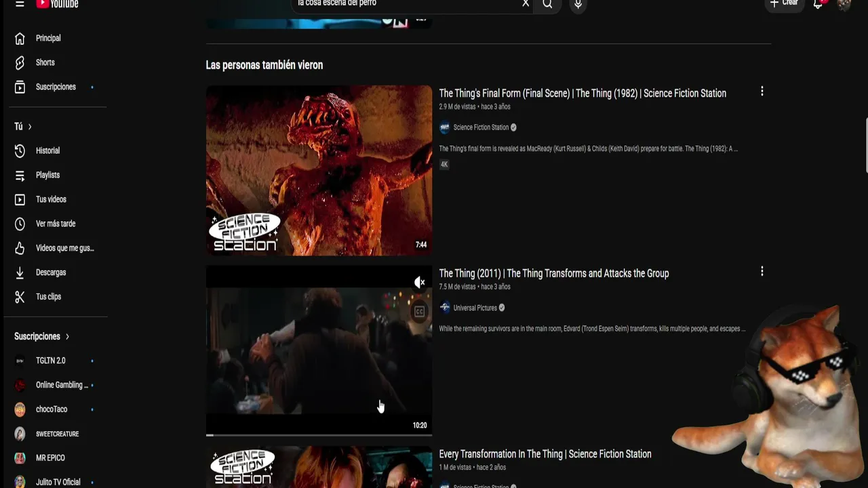Open the hamburger guide menu
Screen dimensions: 868x488
coord(20,3)
